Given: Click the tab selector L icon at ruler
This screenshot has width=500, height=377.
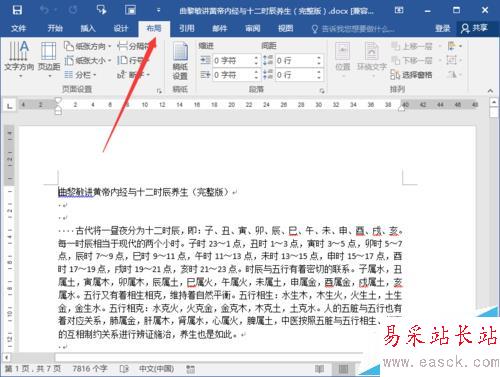Looking at the screenshot, I should pyautogui.click(x=9, y=106).
